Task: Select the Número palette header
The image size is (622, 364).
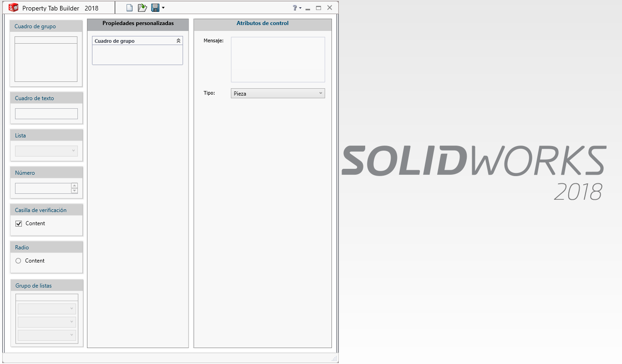Action: click(x=46, y=173)
